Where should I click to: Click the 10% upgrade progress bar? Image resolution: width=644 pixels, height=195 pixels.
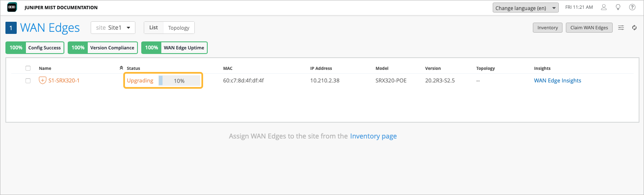tap(179, 81)
